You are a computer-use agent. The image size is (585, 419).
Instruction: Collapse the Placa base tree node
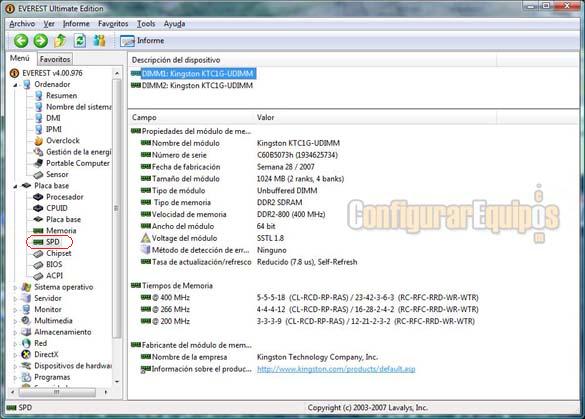pos(15,186)
